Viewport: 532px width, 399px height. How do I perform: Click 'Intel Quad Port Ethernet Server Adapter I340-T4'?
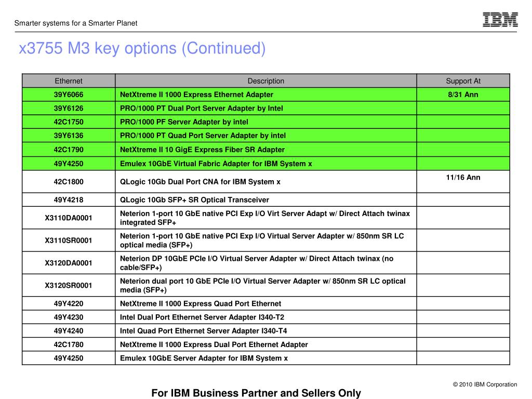click(203, 331)
